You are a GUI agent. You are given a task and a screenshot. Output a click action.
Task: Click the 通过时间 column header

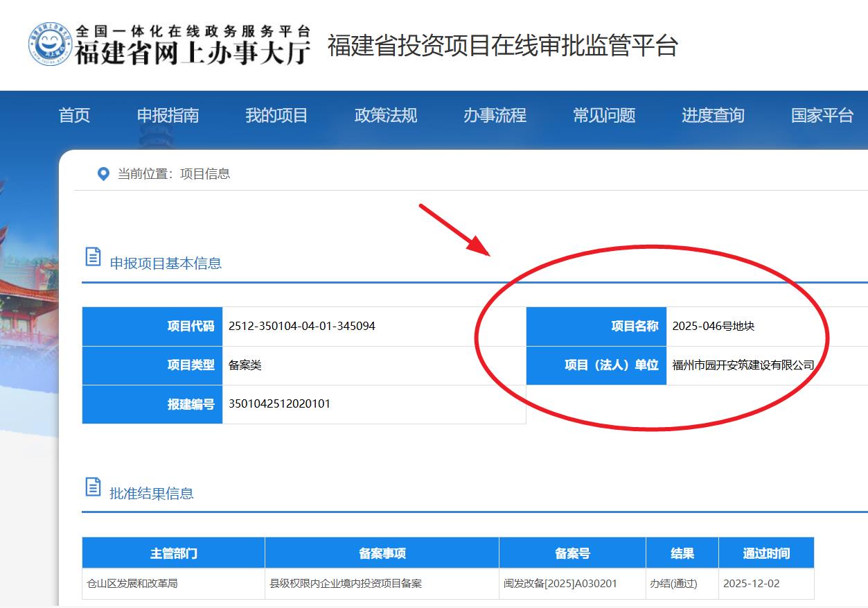(765, 553)
